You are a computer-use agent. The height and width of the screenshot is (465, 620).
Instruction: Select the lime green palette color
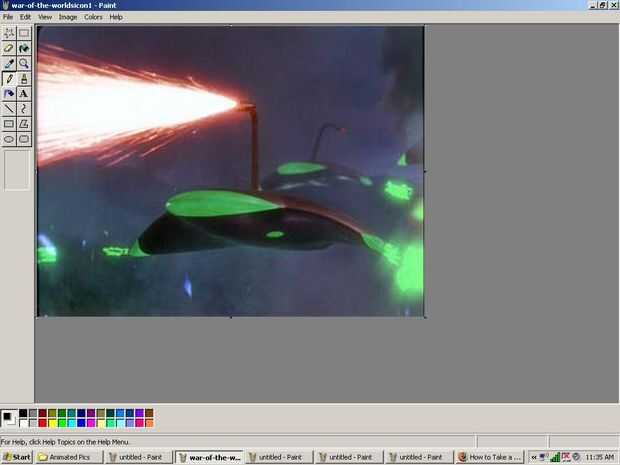[62, 423]
